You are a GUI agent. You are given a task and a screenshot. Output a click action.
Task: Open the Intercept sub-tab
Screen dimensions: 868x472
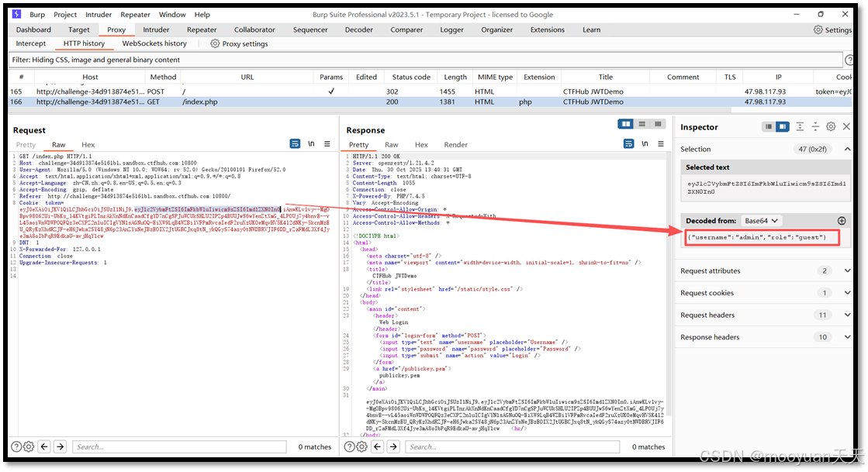[x=31, y=43]
